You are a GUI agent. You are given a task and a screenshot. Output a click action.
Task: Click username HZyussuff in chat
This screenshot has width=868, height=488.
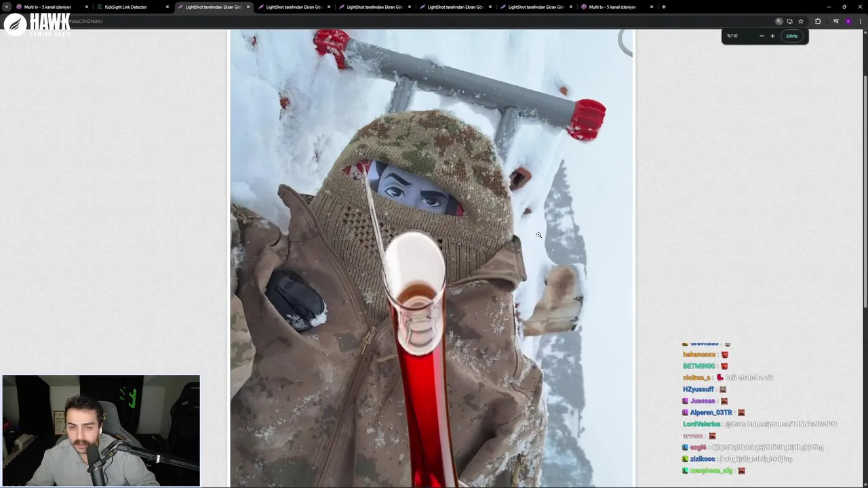(x=698, y=389)
